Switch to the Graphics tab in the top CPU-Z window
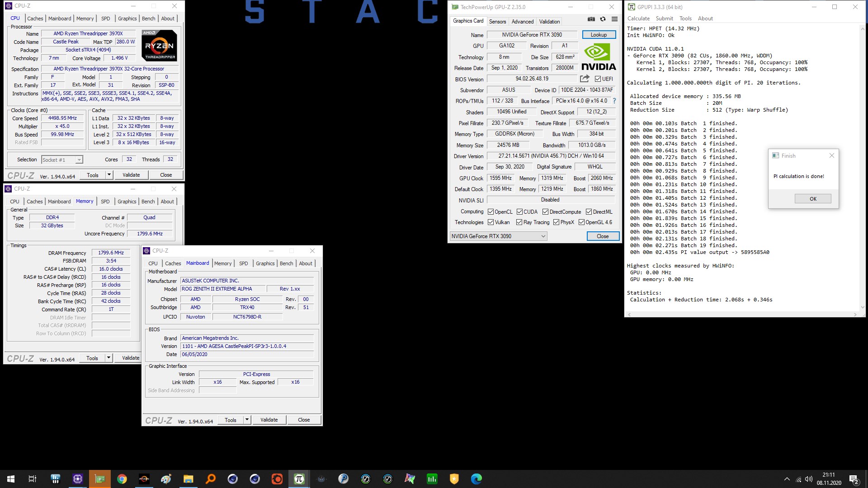Screen dimensions: 868x488 point(127,19)
